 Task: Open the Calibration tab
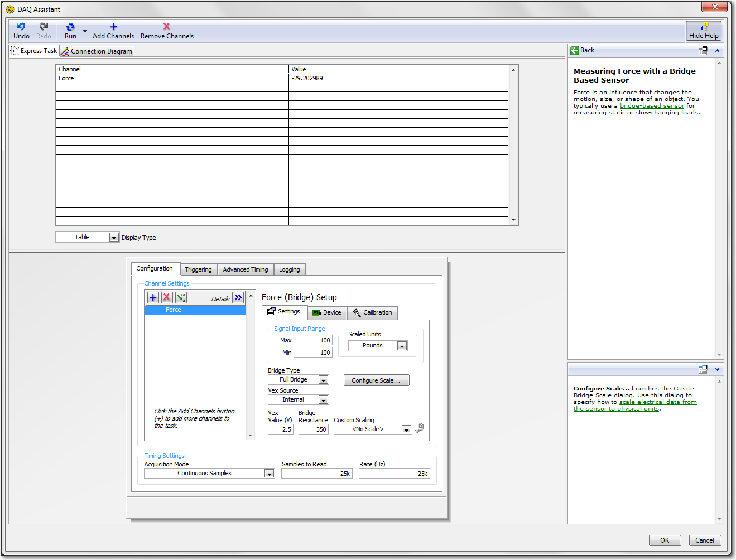click(372, 313)
